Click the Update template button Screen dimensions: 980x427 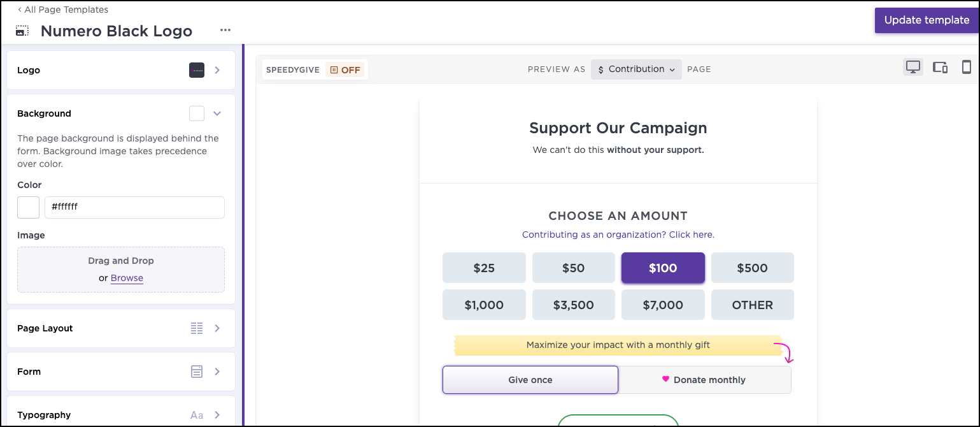(x=927, y=20)
